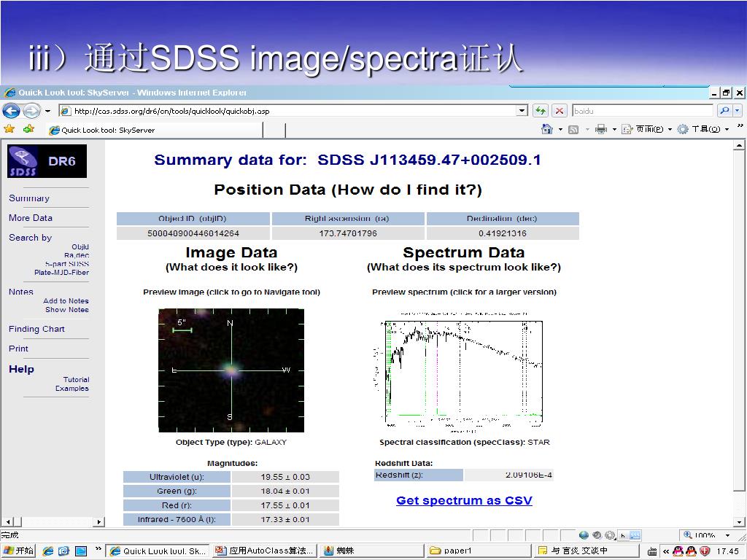This screenshot has width=747, height=560.
Task: Click the browser Forward arrow button
Action: [x=31, y=111]
